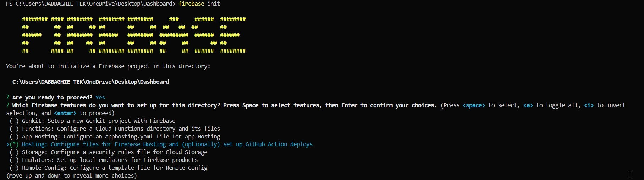Click 'Move up and down' more choices hint
The width and height of the screenshot is (644, 180).
coord(71,175)
